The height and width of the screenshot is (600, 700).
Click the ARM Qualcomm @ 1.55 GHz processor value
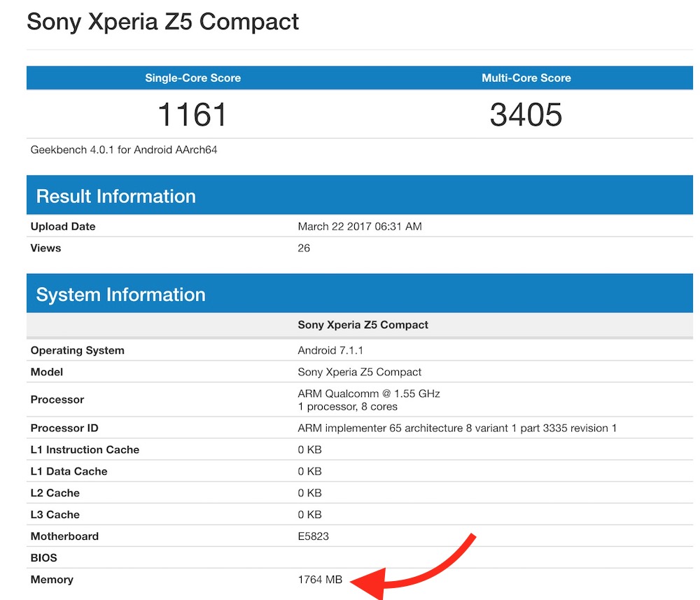pos(368,393)
